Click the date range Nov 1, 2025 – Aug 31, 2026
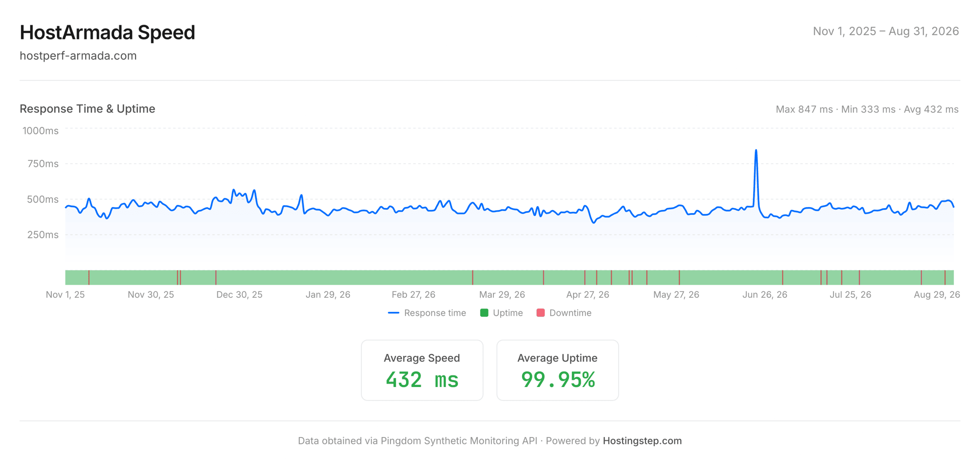This screenshot has height=467, width=980. click(886, 31)
